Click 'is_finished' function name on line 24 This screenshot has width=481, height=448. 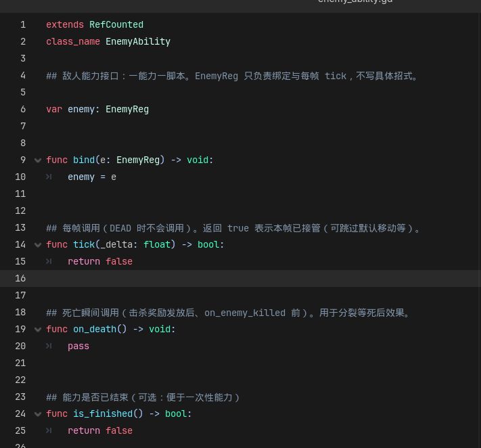(103, 413)
